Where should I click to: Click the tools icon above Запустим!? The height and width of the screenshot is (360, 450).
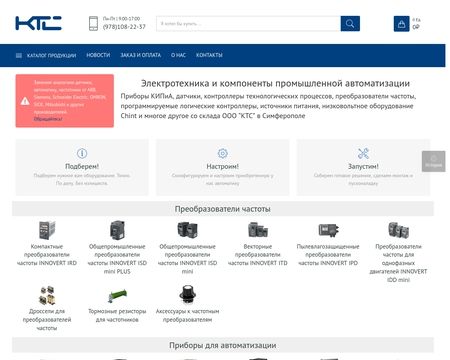pyautogui.click(x=363, y=153)
